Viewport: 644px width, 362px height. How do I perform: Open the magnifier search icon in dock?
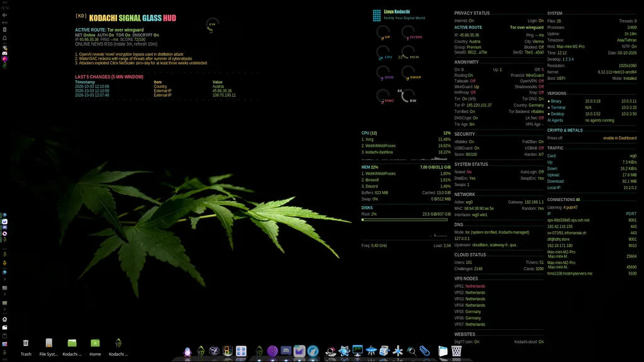pyautogui.click(x=411, y=351)
